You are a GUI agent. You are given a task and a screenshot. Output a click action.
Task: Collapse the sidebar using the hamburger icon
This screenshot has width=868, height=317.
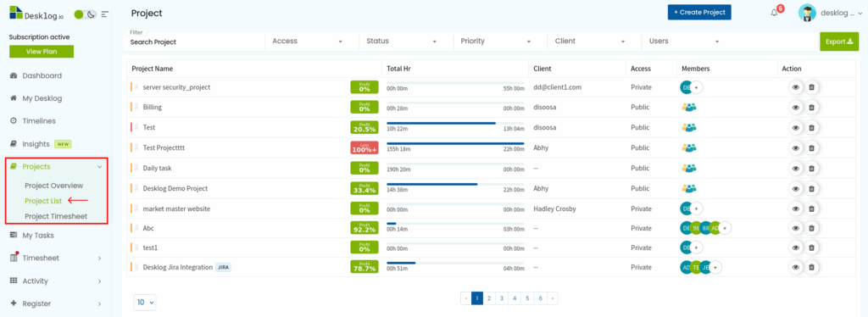(x=104, y=14)
